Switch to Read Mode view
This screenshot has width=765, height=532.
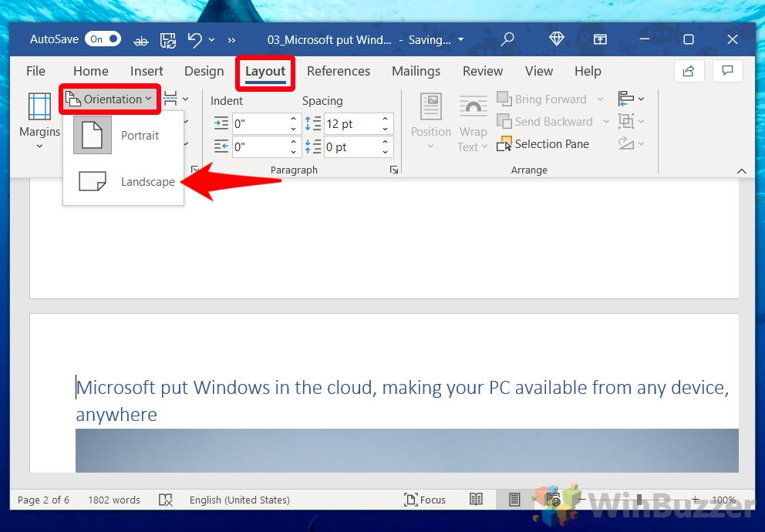476,500
